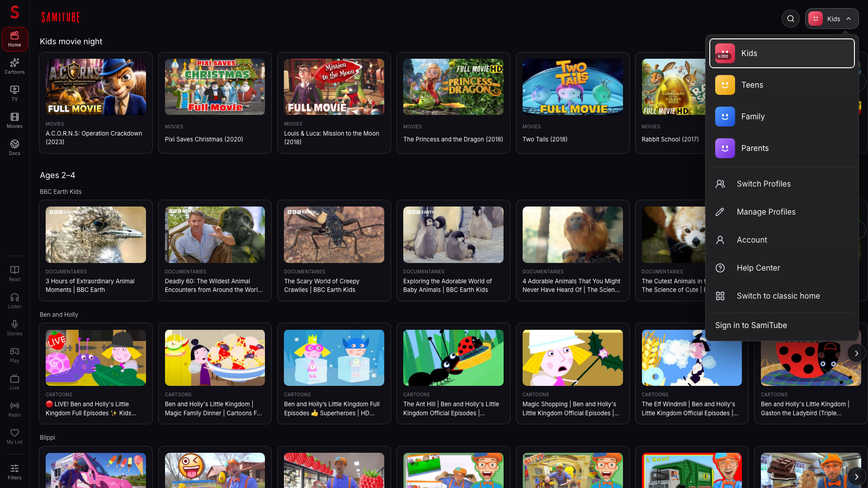Select the Kids profile in the menu
868x488 pixels.
coord(782,53)
